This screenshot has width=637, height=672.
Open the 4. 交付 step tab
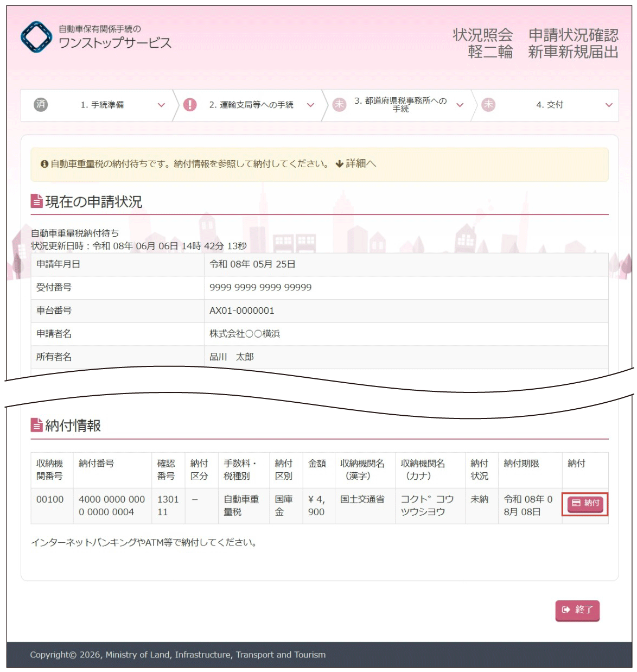click(x=550, y=105)
